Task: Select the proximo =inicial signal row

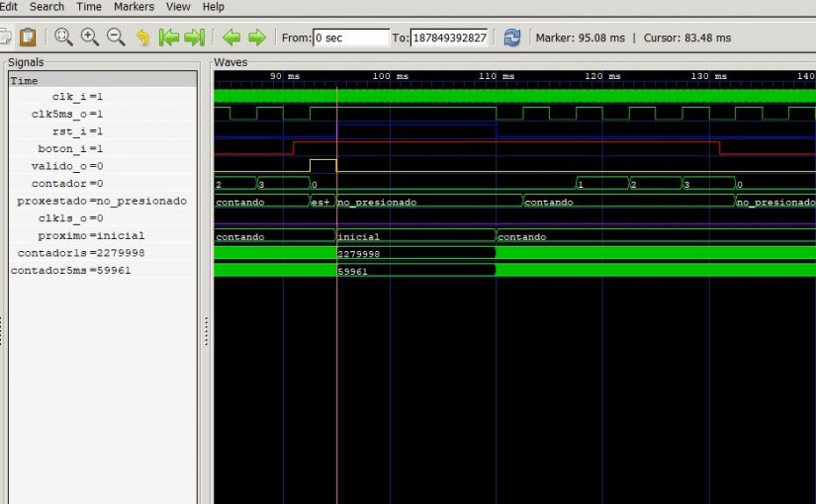Action: (x=103, y=235)
